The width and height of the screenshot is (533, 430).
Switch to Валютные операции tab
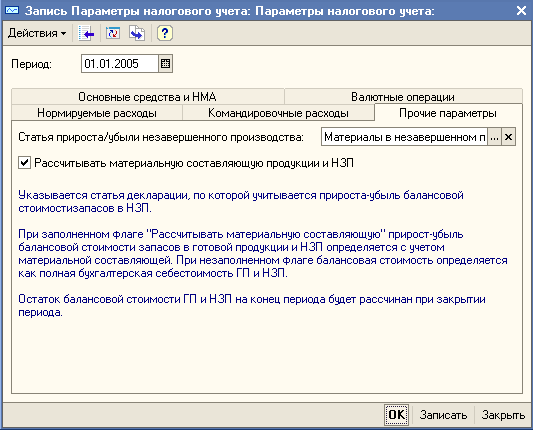[x=403, y=97]
